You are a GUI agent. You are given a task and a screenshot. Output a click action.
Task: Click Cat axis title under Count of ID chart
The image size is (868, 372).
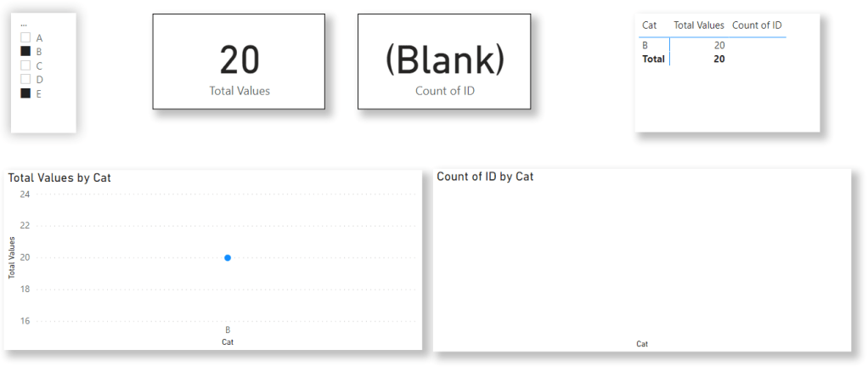642,344
